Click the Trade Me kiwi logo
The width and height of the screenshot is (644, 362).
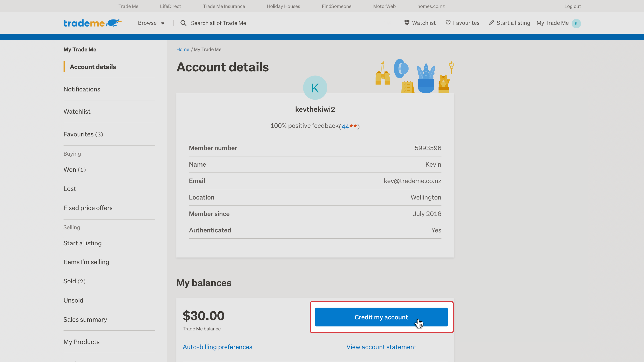[93, 23]
